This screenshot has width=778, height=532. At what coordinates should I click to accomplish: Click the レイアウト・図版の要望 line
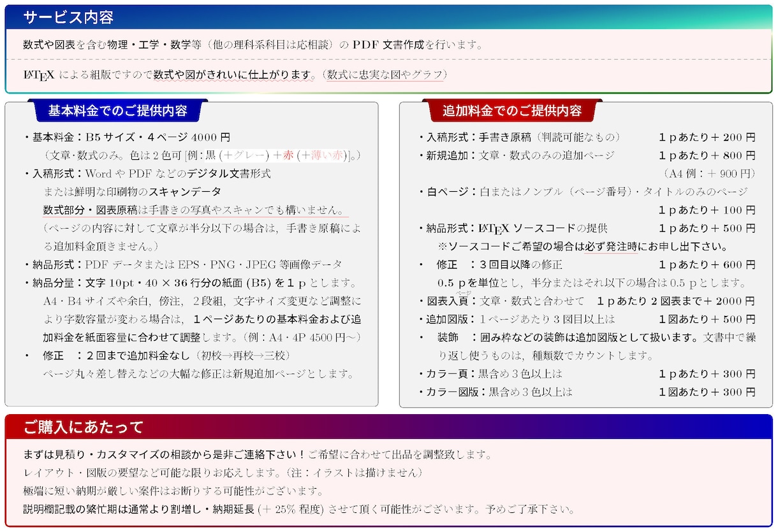click(x=223, y=473)
